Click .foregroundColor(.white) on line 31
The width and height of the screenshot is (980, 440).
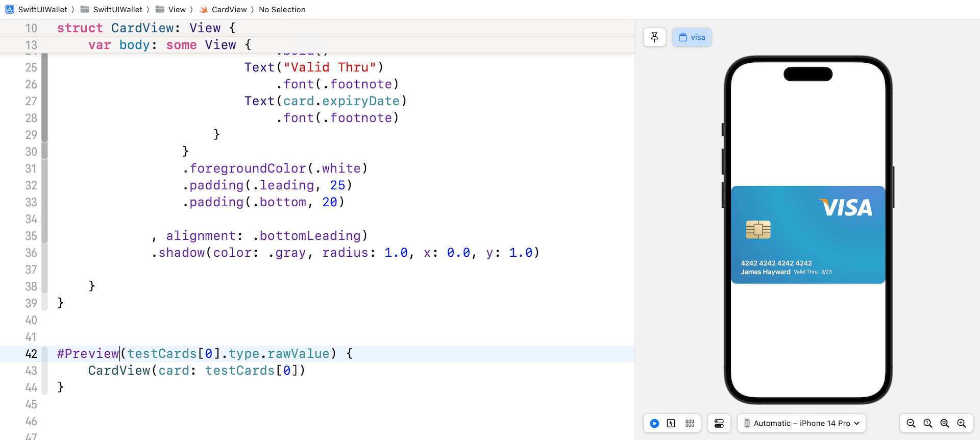275,168
